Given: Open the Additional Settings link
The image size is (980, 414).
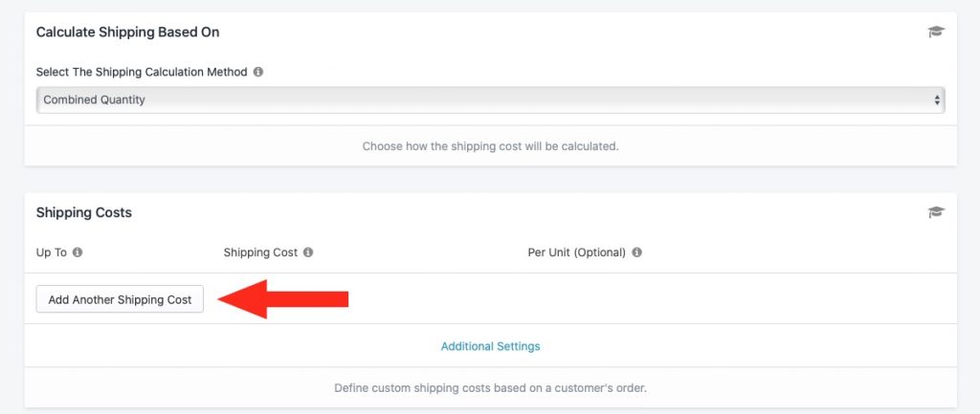Looking at the screenshot, I should click(x=491, y=346).
